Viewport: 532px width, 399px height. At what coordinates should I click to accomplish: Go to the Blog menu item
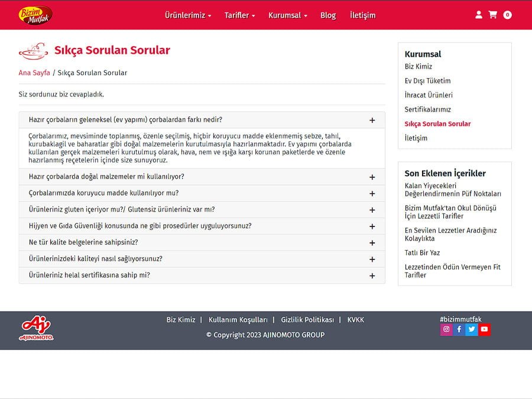point(328,15)
